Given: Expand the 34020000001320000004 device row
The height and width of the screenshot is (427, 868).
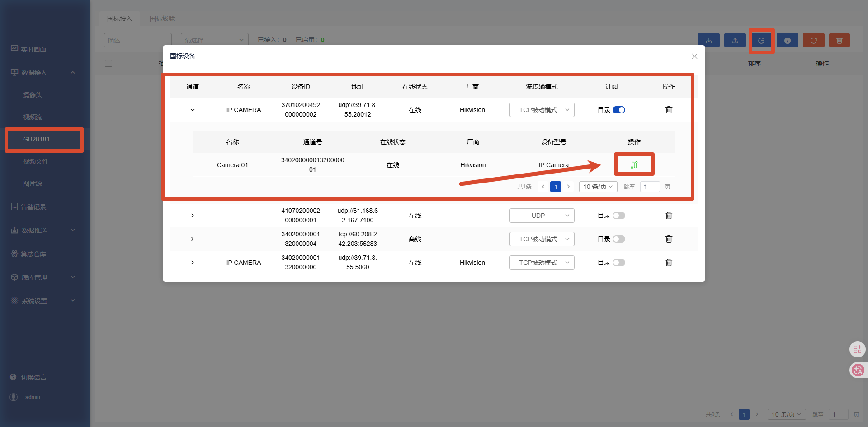Looking at the screenshot, I should tap(193, 239).
